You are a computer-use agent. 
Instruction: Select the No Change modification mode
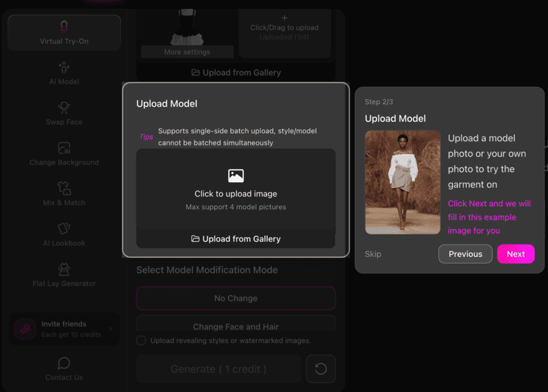point(236,298)
